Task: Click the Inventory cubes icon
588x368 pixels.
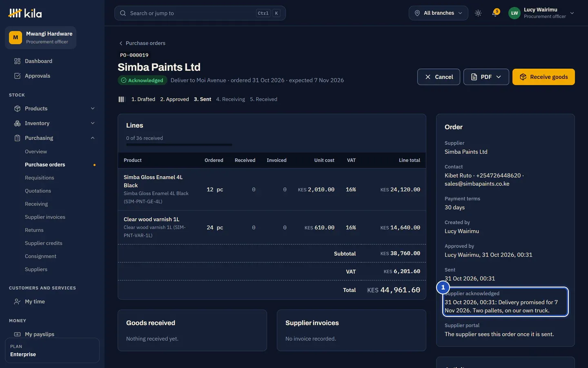Action: [17, 123]
